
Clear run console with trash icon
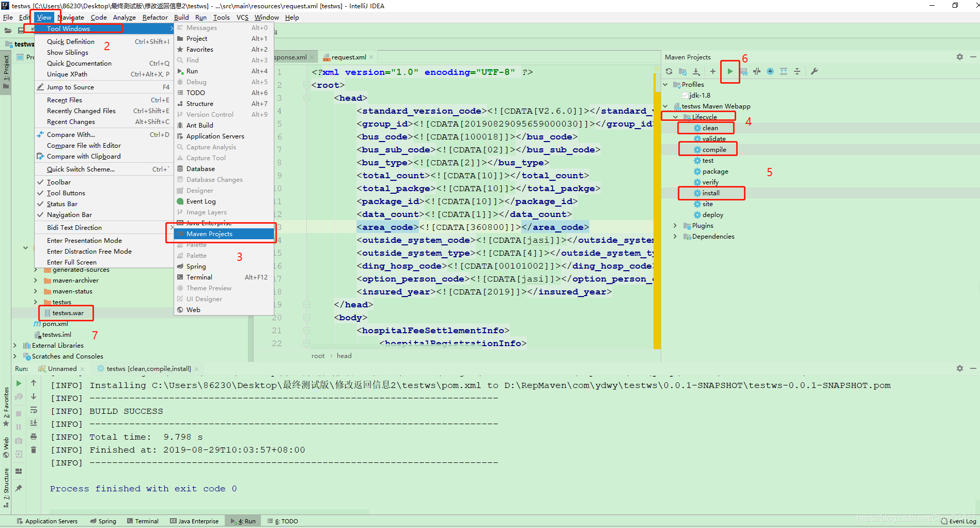34,449
